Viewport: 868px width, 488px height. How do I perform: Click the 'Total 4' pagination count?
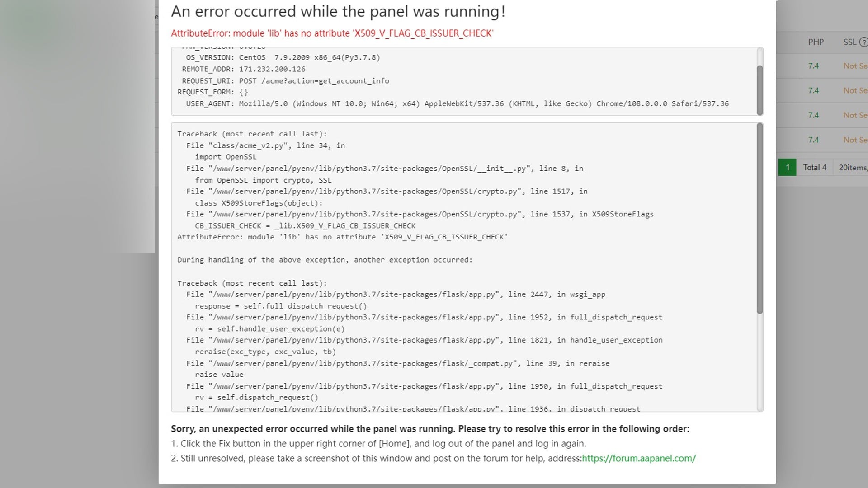[x=814, y=167]
